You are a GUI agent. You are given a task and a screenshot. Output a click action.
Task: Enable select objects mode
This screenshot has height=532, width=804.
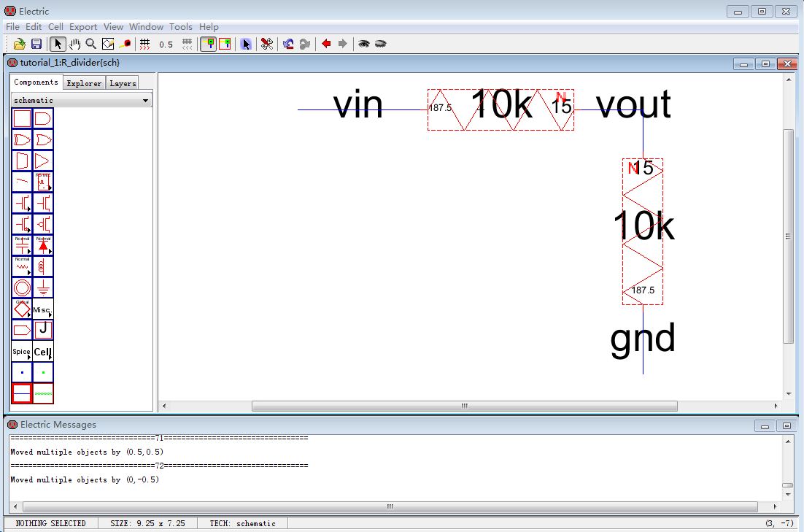(x=208, y=44)
